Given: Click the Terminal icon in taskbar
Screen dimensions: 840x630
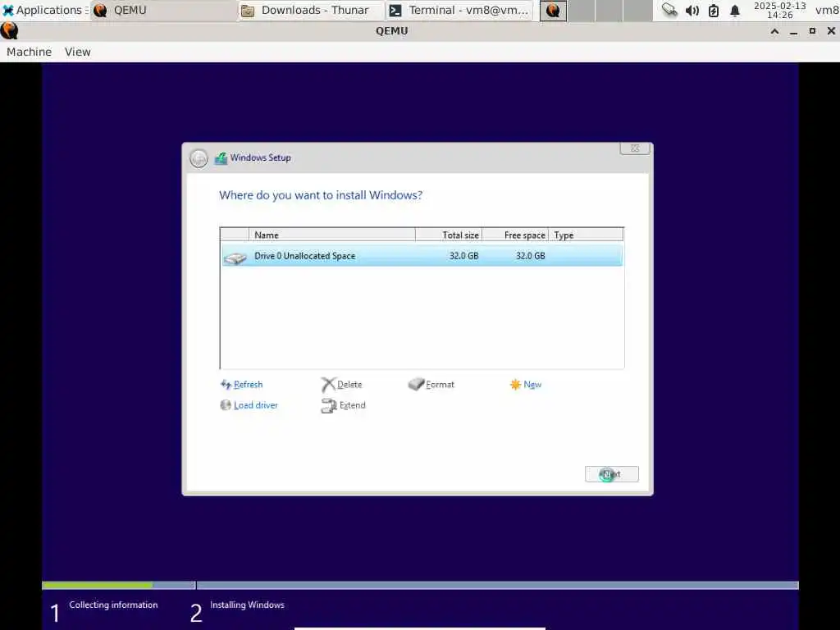Looking at the screenshot, I should pyautogui.click(x=395, y=10).
